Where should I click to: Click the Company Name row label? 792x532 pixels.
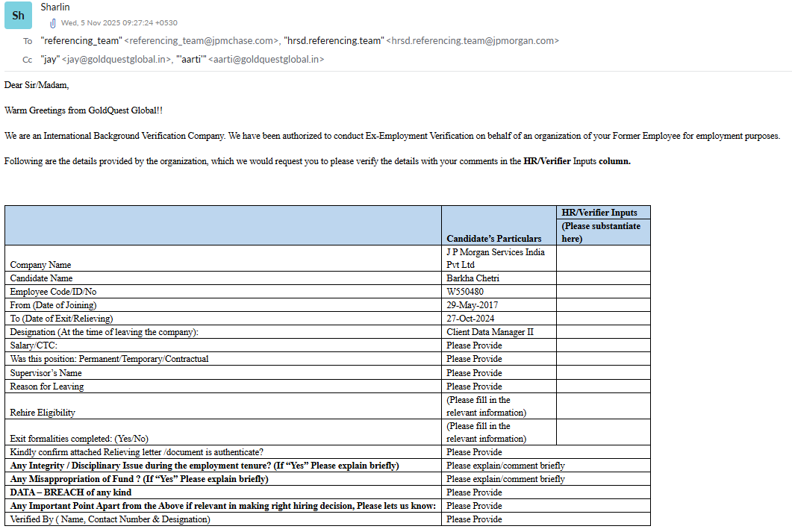click(x=40, y=264)
